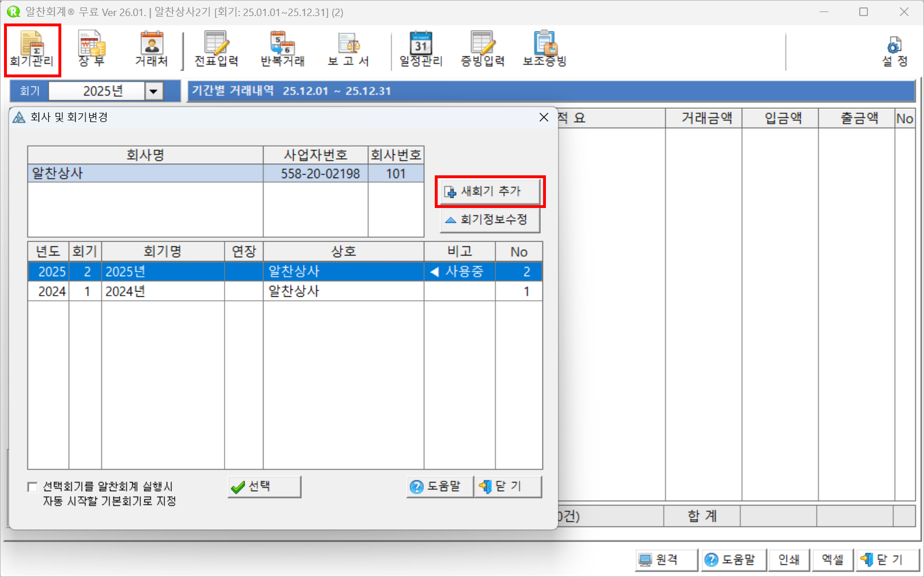Open 거래처 client management icon
Screen dimensions: 924x577
[x=151, y=49]
